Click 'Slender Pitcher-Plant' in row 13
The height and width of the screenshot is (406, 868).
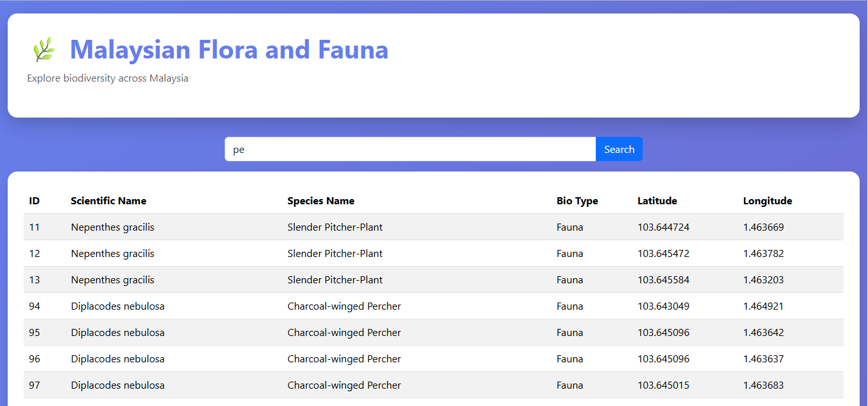tap(335, 279)
